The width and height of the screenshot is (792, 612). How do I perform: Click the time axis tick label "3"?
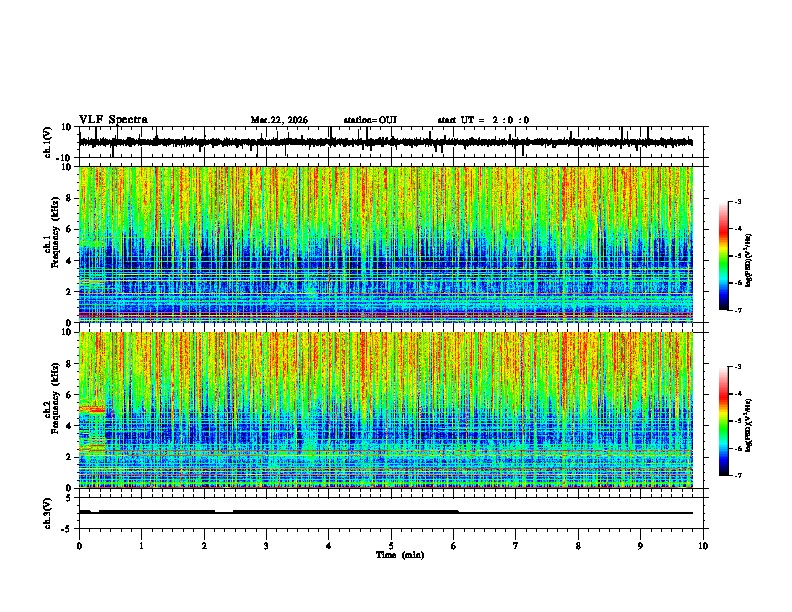266,546
